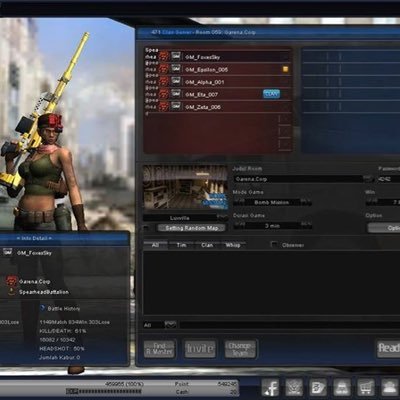Click rank badge beside GM_Zeta_006
The image size is (400, 400).
point(176,106)
